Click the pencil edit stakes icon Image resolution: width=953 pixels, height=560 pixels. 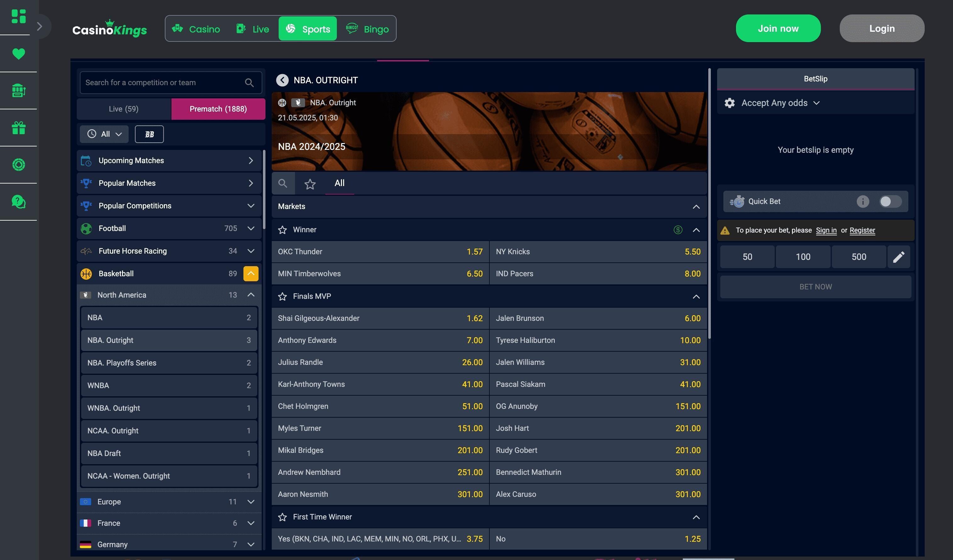899,257
